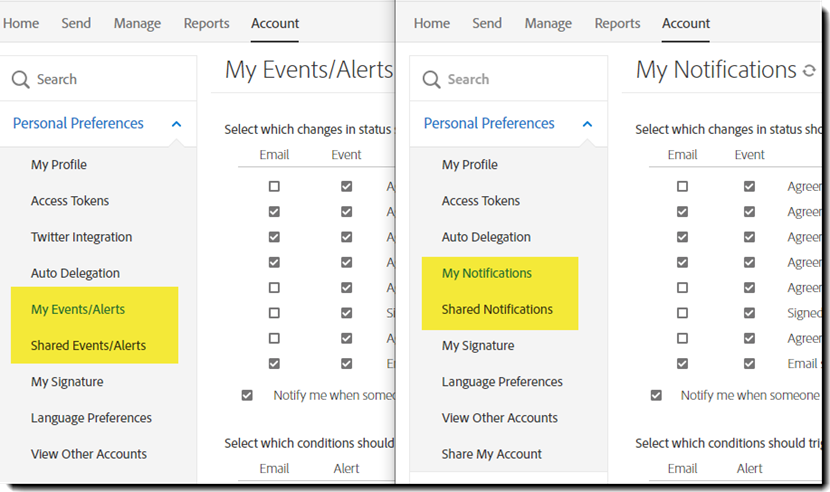This screenshot has width=830, height=492.
Task: Click the search magnifier icon in left panel
Action: pos(20,79)
